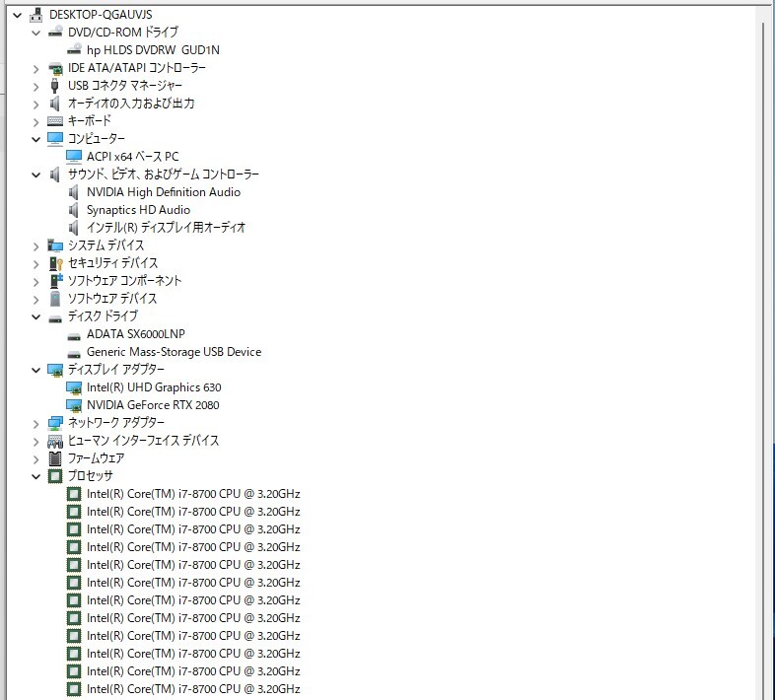Click the コンピューター monitor icon

[x=55, y=139]
